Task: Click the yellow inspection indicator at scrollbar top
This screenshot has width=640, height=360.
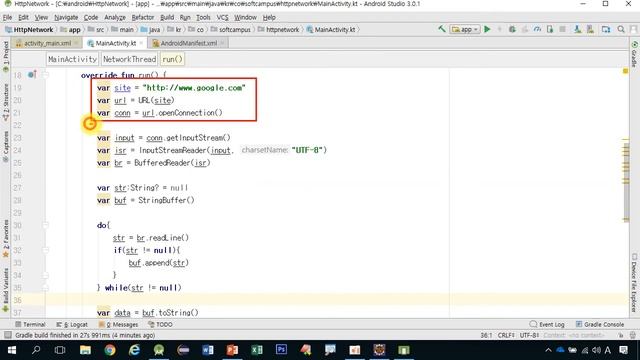Action: [625, 71]
